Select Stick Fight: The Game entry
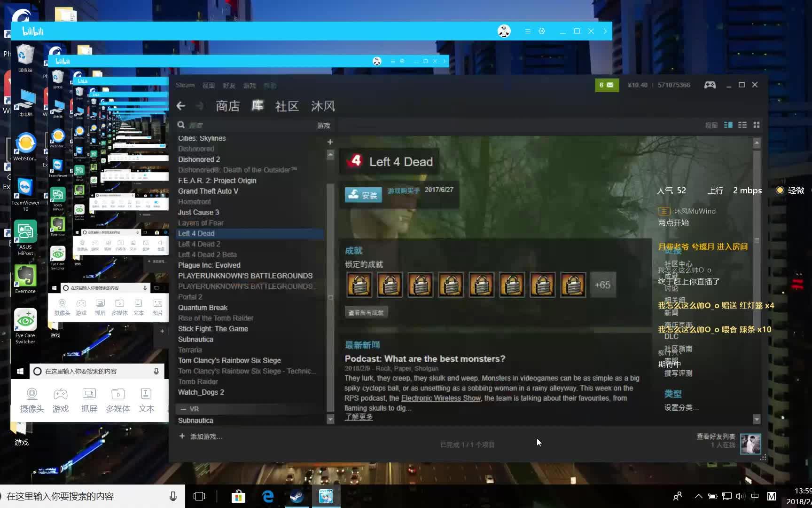The height and width of the screenshot is (508, 812). click(213, 329)
